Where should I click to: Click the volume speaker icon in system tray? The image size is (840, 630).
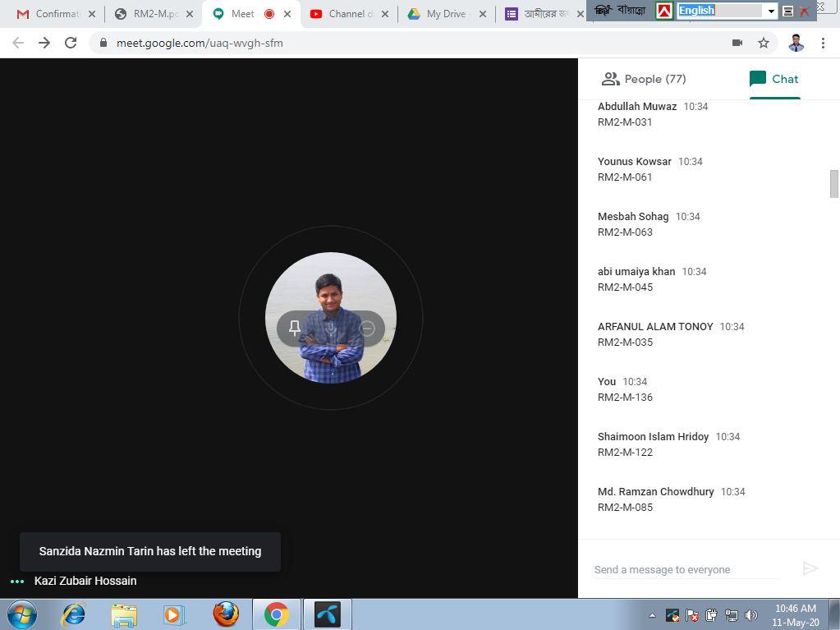tap(750, 615)
